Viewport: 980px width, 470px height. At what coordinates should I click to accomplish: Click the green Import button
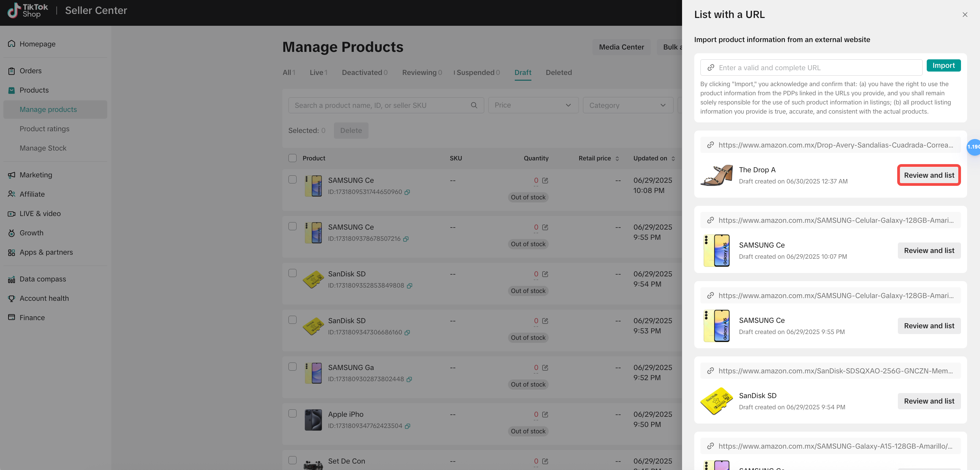click(943, 65)
